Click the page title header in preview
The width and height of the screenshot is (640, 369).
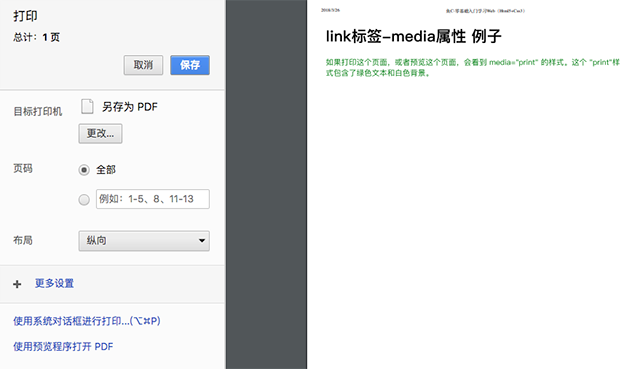click(485, 11)
